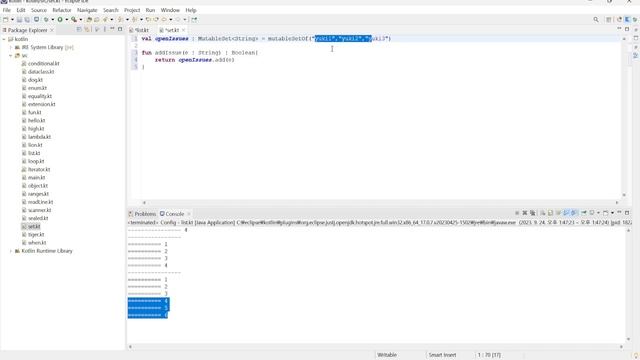This screenshot has height=360, width=640.
Task: Minimize the Package Explorer view
Action: tap(112, 29)
